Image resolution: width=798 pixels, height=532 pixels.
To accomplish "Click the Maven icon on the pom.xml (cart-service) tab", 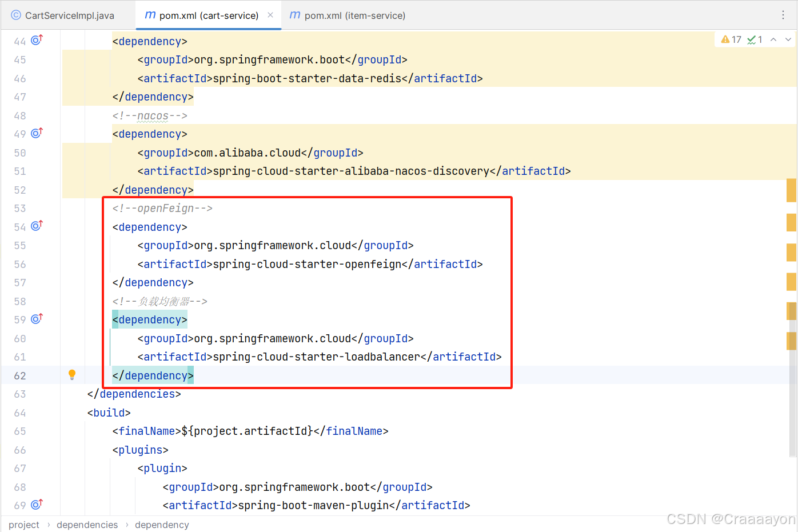I will 149,15.
